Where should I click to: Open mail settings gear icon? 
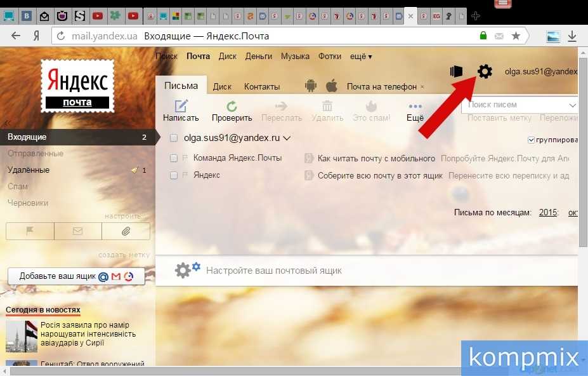(x=485, y=71)
